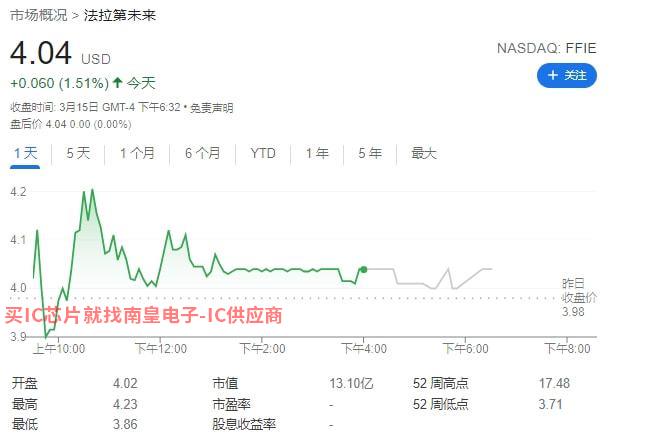Viewport: 648px width, 437px height.
Task: Click the 上午10:00 axis label
Action: point(59,349)
